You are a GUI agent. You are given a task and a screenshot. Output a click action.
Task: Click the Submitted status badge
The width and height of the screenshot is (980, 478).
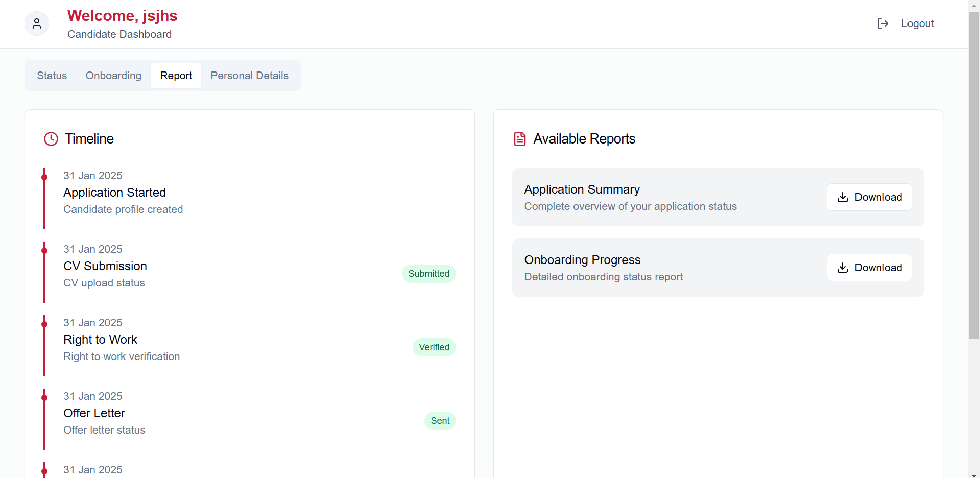click(429, 274)
